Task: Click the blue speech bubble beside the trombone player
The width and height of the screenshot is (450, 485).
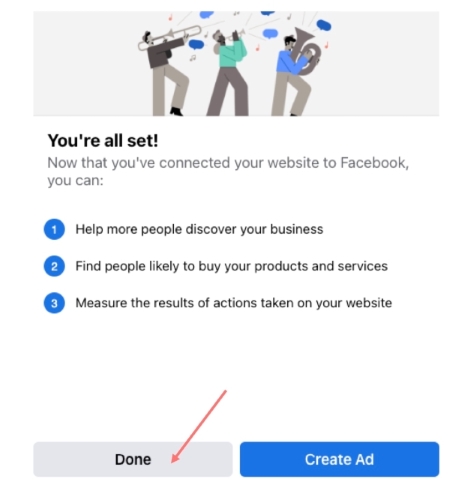Action: [x=196, y=44]
